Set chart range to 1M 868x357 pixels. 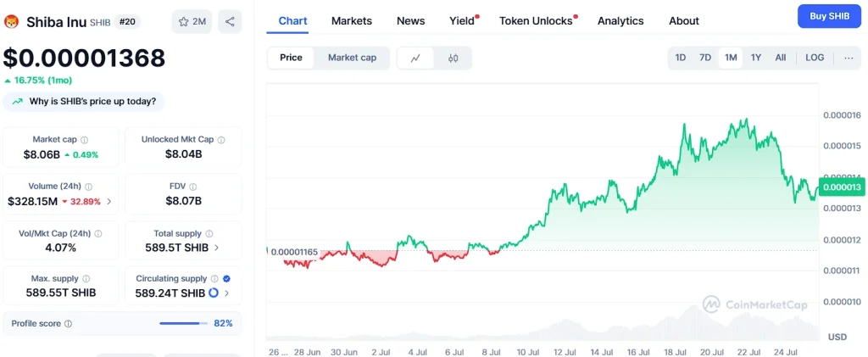(731, 58)
